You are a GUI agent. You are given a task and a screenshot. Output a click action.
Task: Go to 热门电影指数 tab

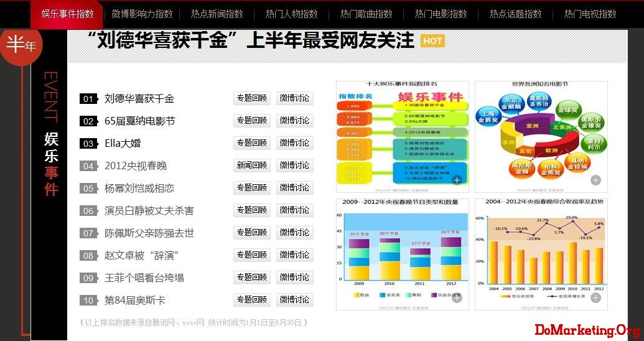441,14
